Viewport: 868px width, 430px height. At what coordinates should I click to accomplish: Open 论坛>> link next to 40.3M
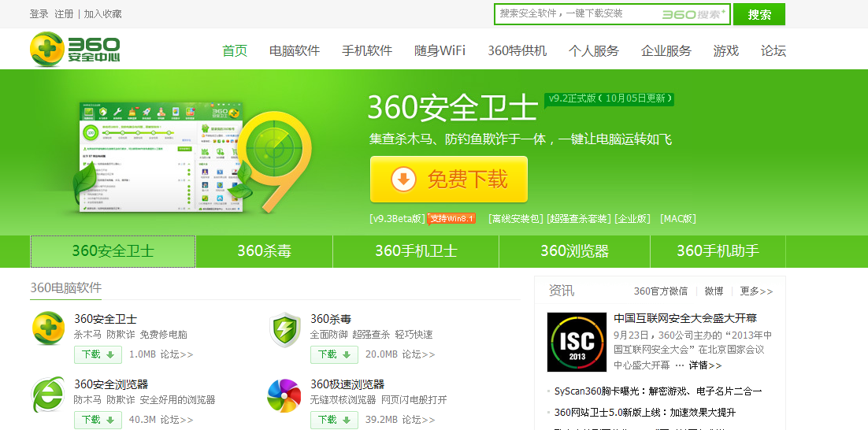coord(177,420)
